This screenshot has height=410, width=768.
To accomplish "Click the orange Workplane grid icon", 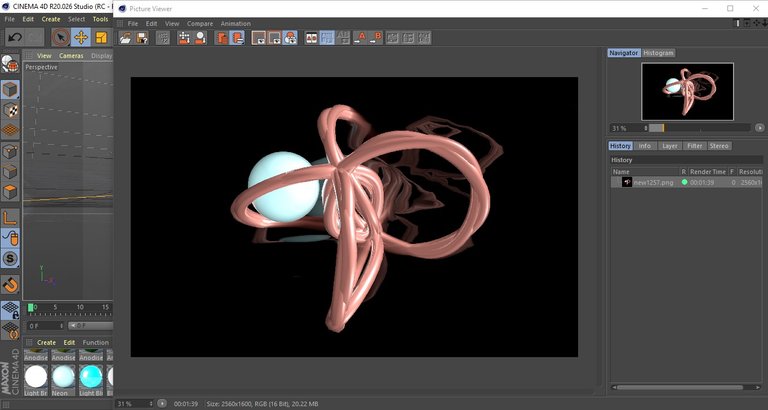I will pyautogui.click(x=10, y=130).
